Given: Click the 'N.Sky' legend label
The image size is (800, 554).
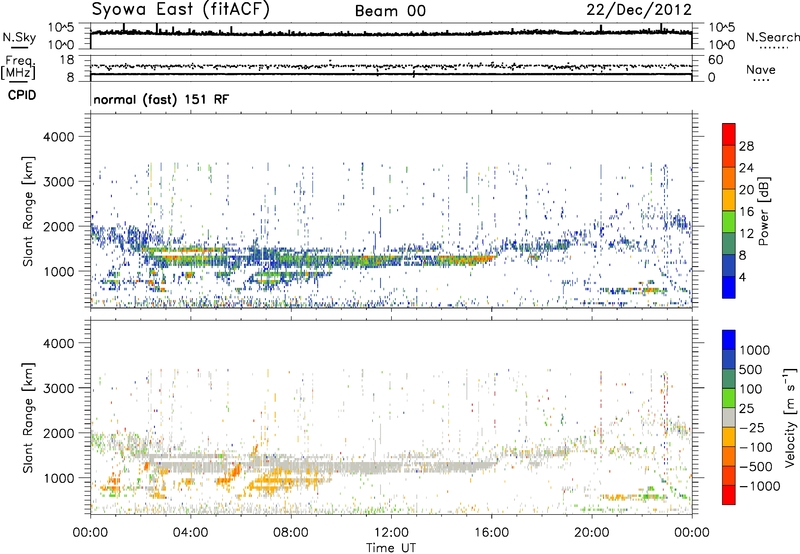Looking at the screenshot, I should coord(19,37).
